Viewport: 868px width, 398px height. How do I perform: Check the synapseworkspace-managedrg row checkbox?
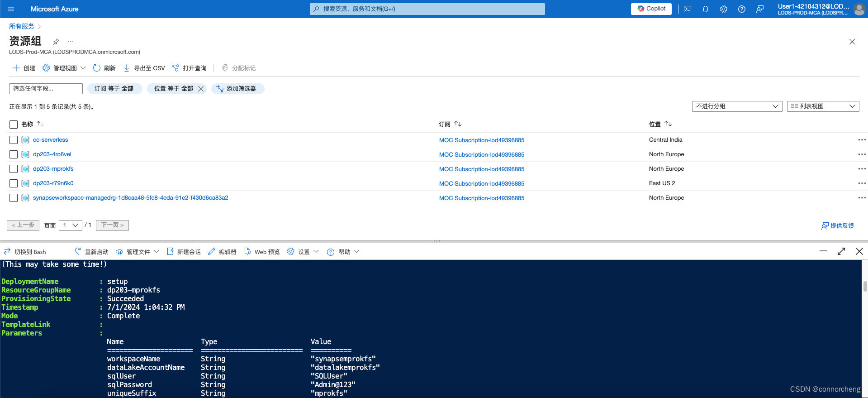(x=14, y=198)
